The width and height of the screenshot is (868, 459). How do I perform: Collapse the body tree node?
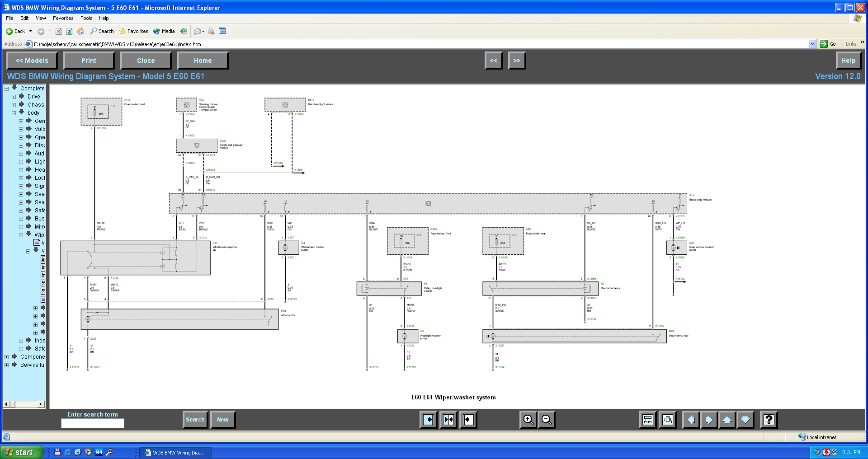coord(14,113)
